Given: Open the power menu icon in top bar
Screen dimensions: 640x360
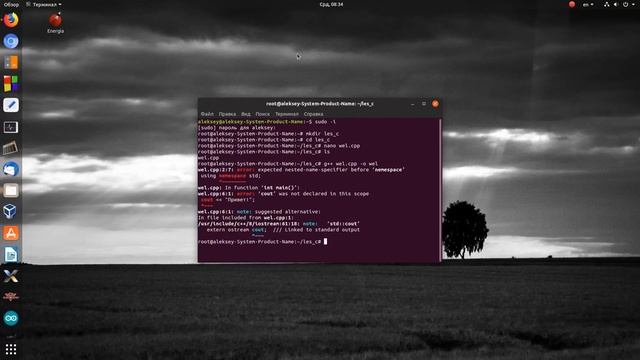Looking at the screenshot, I should click(x=626, y=4).
